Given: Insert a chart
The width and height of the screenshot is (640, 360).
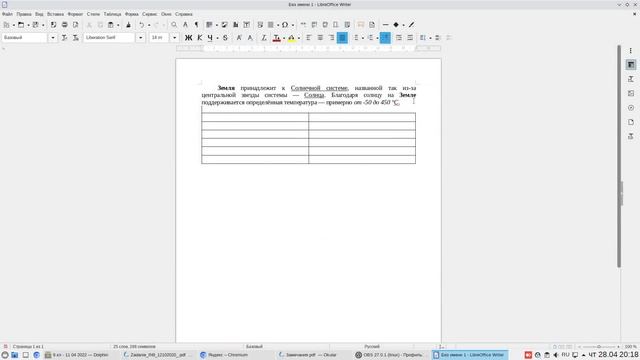Looking at the screenshot, I should [236, 25].
